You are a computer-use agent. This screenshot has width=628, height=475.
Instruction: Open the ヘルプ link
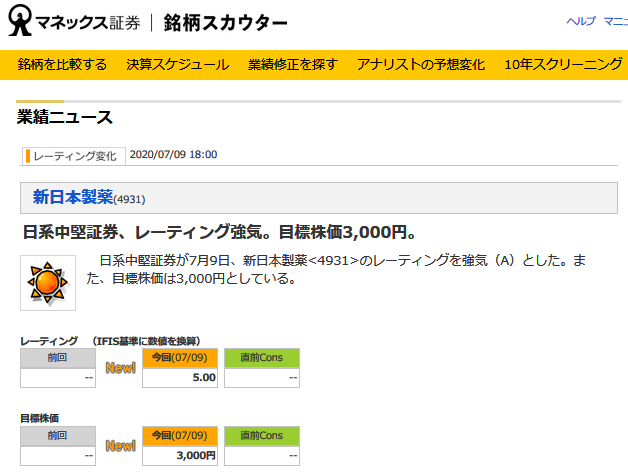[580, 22]
